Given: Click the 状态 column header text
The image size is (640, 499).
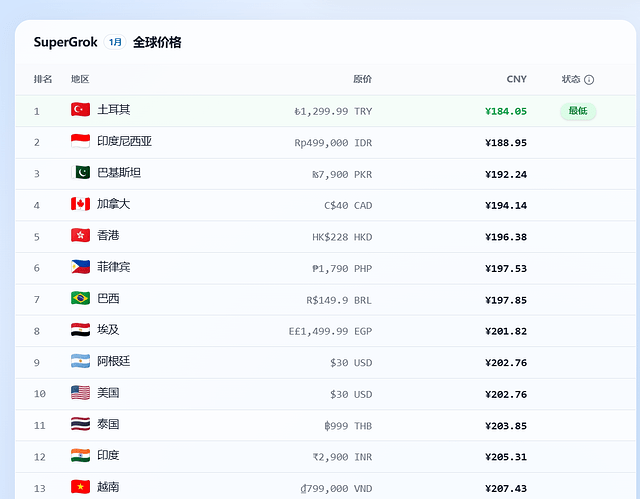Looking at the screenshot, I should (x=571, y=79).
